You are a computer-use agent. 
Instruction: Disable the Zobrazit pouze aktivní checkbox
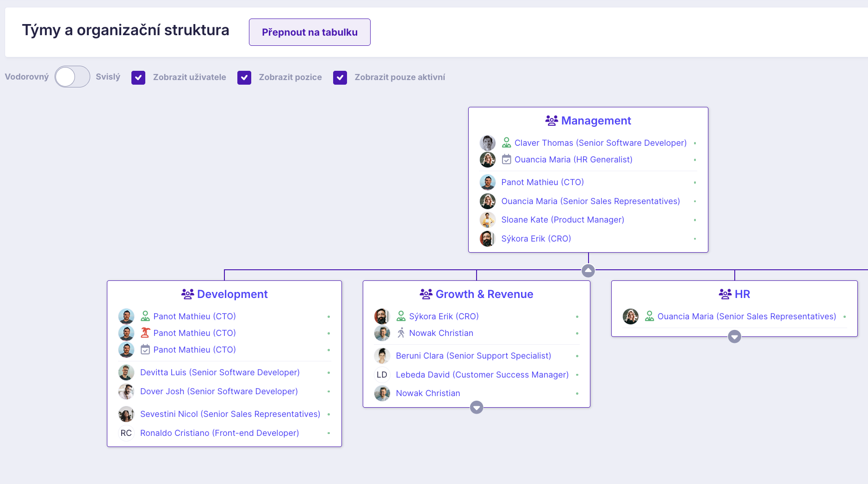340,78
